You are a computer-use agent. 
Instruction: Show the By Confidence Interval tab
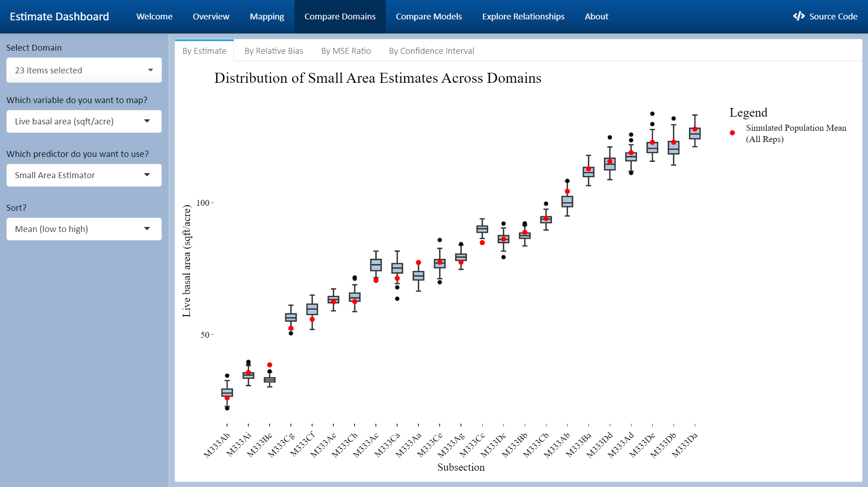(x=432, y=51)
